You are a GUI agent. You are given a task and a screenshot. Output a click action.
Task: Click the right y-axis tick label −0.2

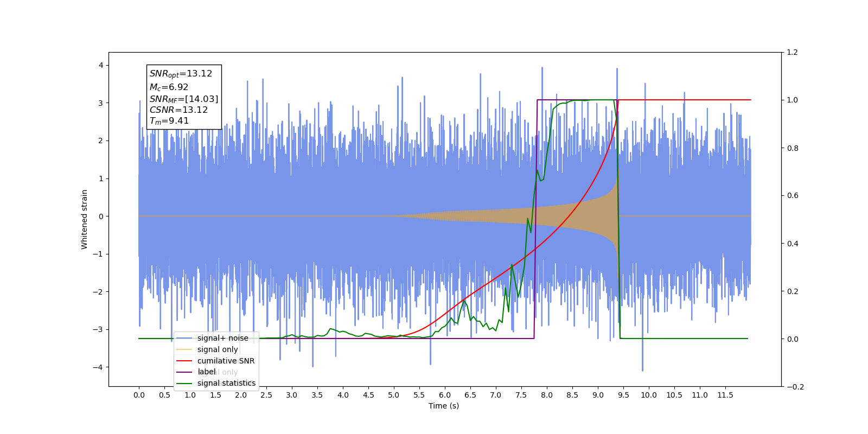tap(795, 387)
